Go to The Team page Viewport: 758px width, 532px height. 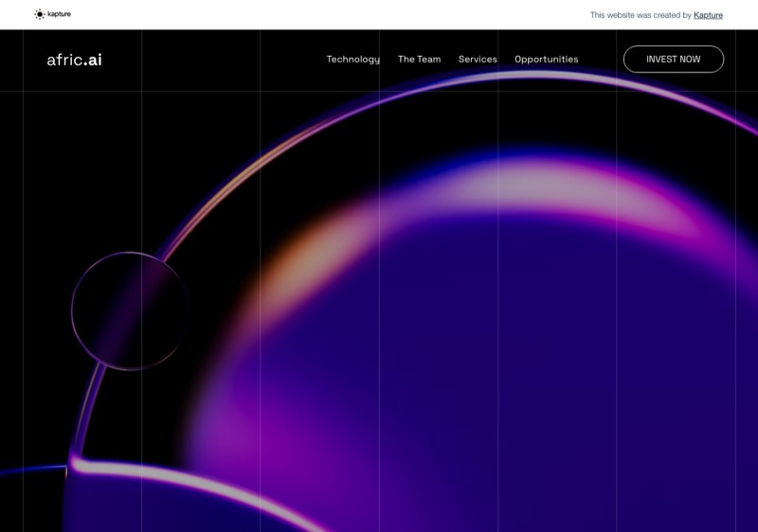pos(419,60)
